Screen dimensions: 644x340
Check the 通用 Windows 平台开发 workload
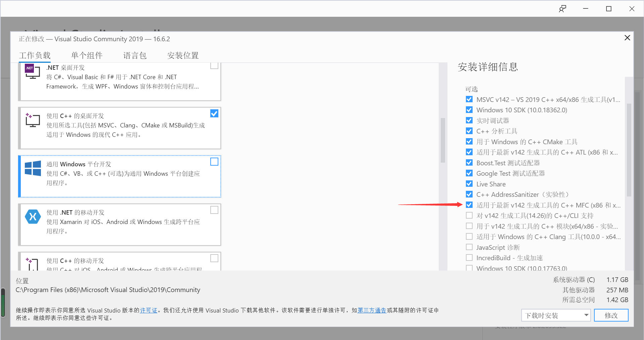(214, 162)
